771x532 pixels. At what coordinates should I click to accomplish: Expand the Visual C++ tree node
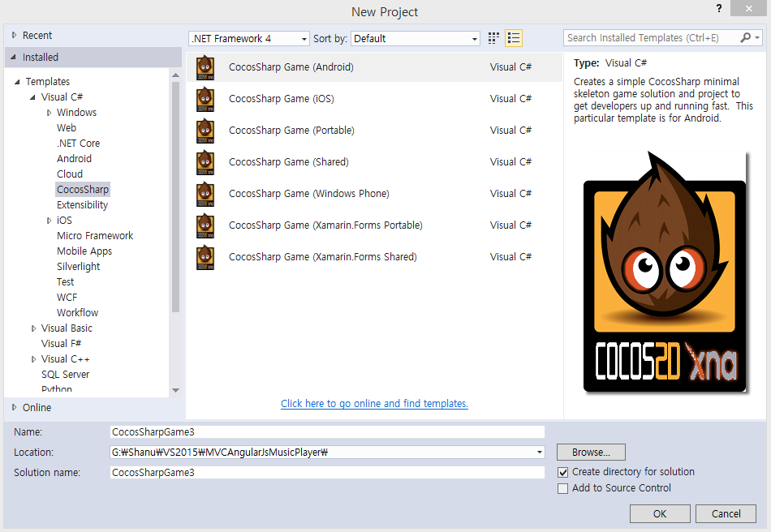[33, 359]
